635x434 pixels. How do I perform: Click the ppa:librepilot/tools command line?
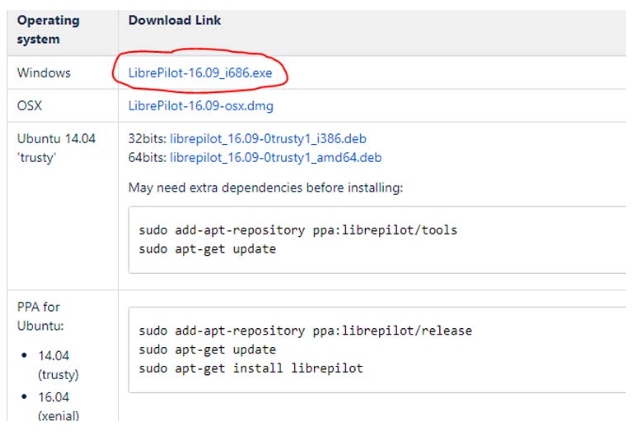tap(298, 230)
